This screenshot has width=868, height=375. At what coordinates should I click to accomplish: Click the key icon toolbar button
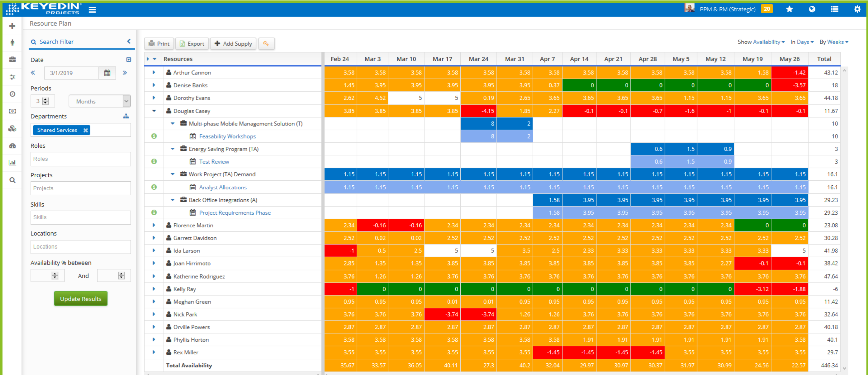click(266, 44)
